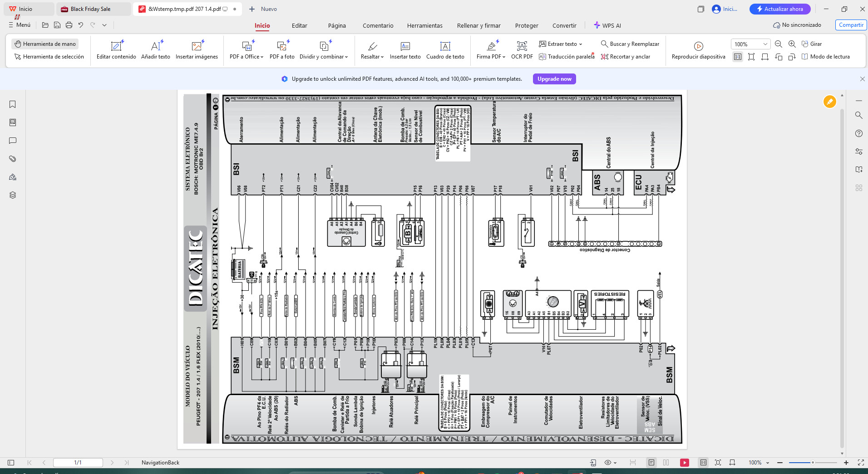
Task: Click the OCR PDF tool
Action: tap(522, 50)
